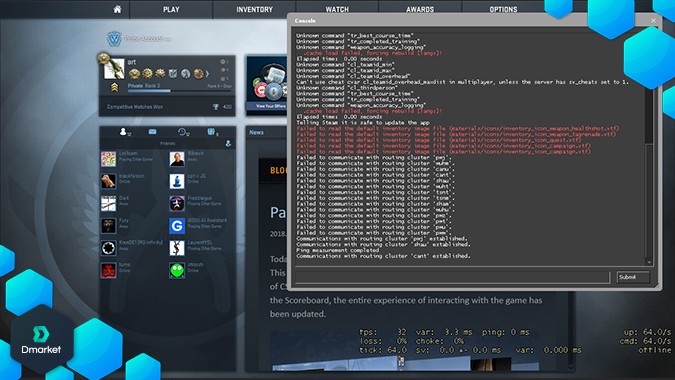Screen dimensions: 675x380
Task: Open profile avatar of player art
Action: click(x=115, y=69)
